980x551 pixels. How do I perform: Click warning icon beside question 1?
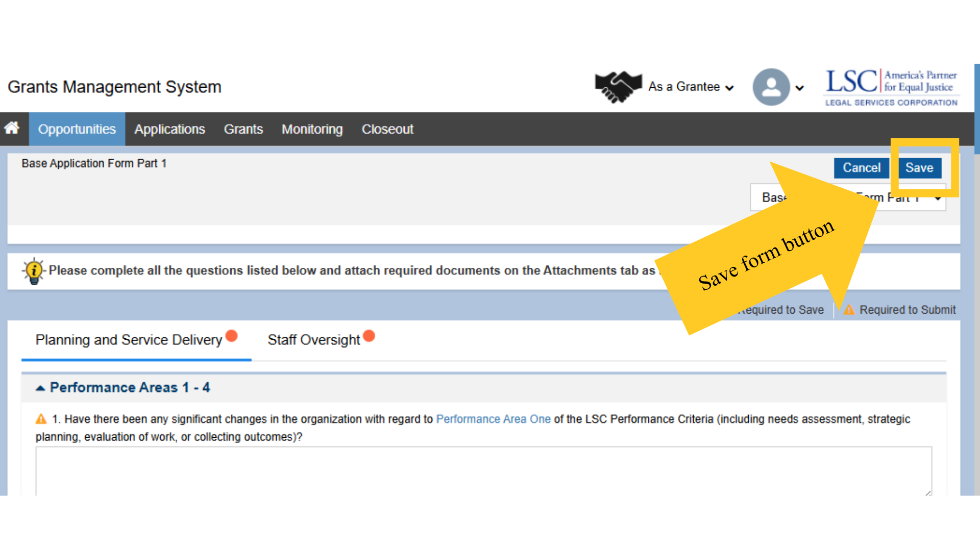[x=41, y=419]
